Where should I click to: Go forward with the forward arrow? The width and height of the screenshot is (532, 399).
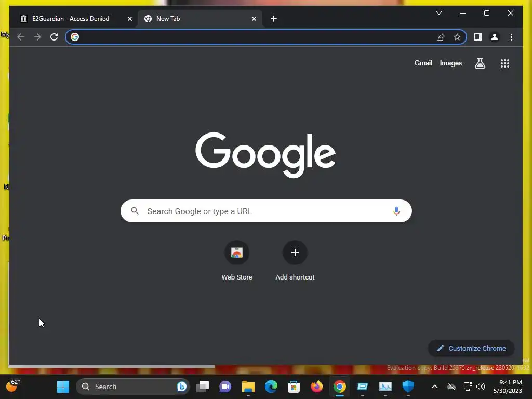pyautogui.click(x=37, y=37)
